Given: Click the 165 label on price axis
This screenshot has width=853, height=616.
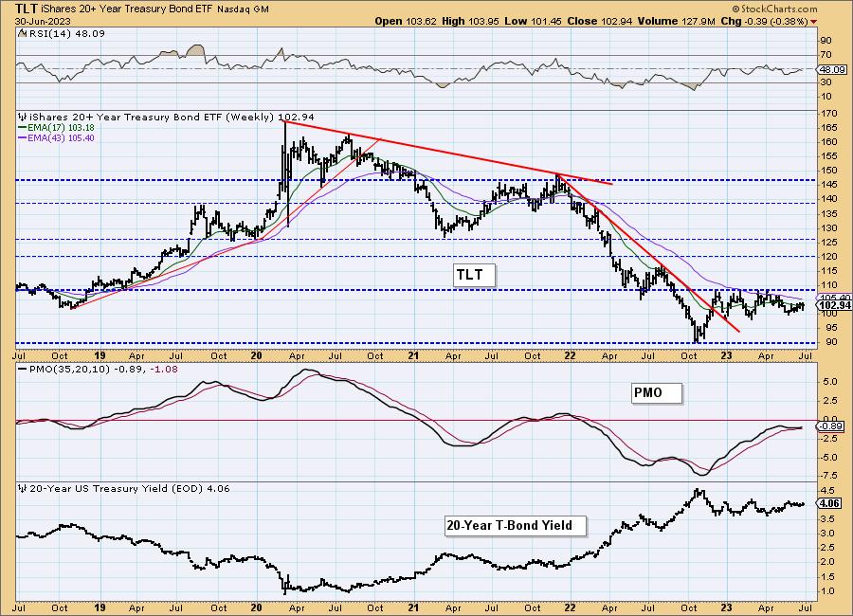Looking at the screenshot, I should pyautogui.click(x=829, y=128).
